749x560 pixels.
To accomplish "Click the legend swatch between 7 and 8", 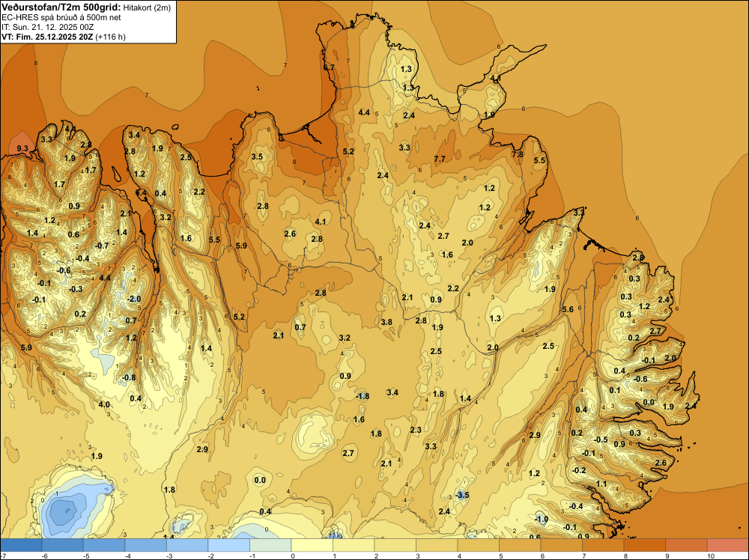I will coord(603,545).
